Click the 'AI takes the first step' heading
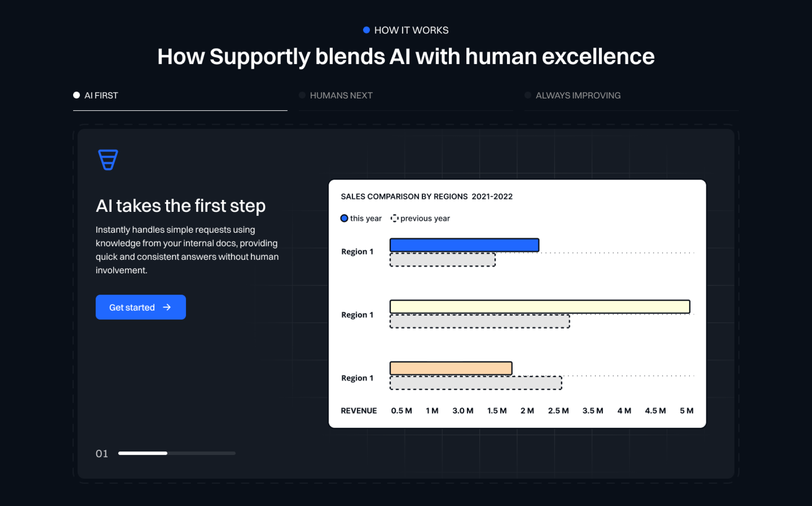 [x=181, y=205]
